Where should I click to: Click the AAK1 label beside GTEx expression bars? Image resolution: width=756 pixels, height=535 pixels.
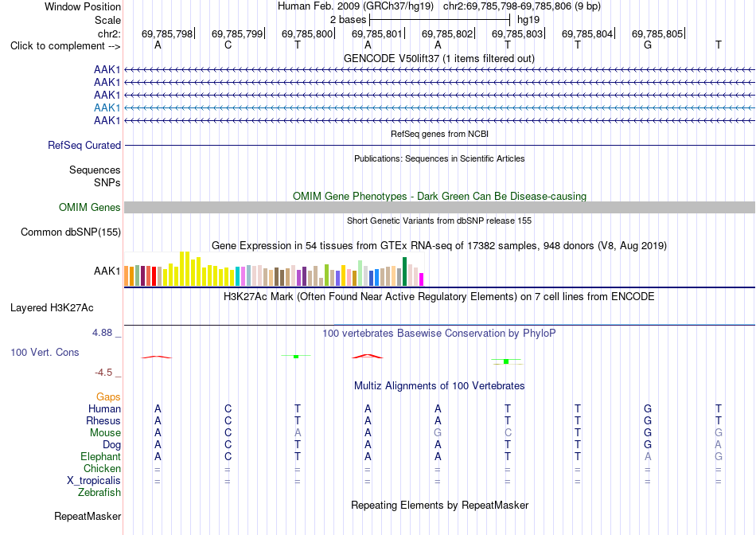point(107,271)
